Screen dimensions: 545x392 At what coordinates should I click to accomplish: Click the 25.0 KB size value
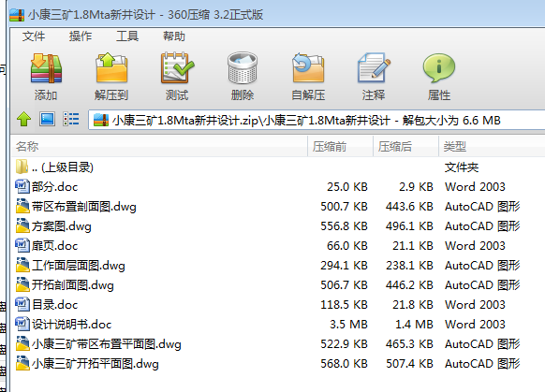346,187
